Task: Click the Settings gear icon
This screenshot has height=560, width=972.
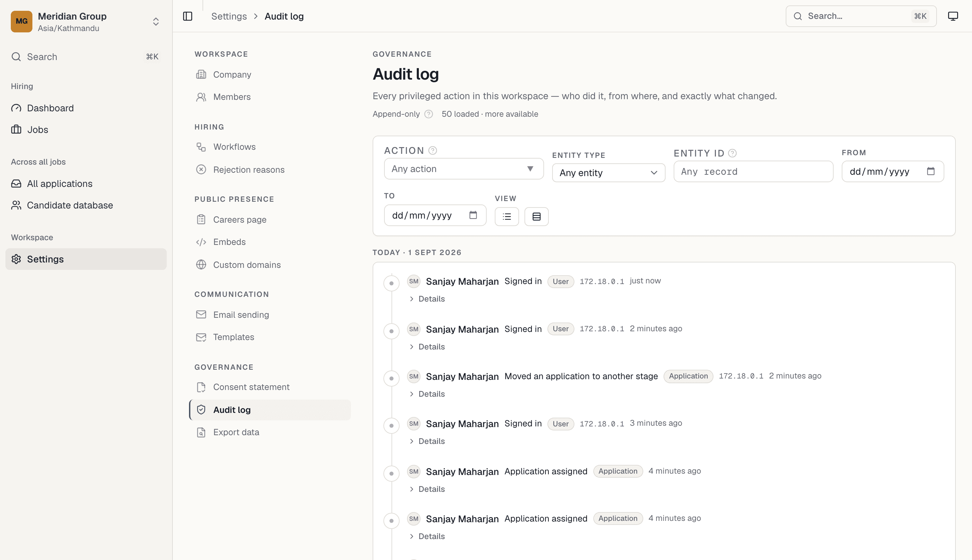Action: pyautogui.click(x=16, y=259)
